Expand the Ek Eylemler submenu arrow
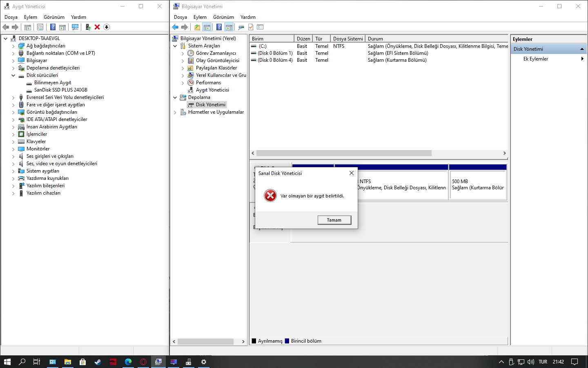This screenshot has width=588, height=368. [582, 59]
